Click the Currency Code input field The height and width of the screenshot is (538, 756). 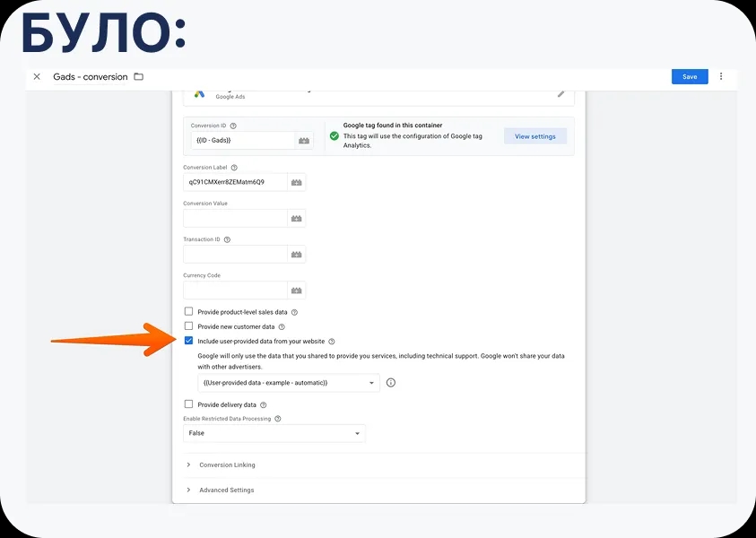(235, 291)
